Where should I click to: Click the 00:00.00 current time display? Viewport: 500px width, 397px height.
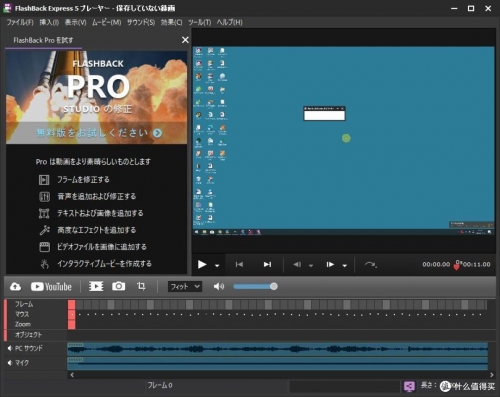point(436,264)
